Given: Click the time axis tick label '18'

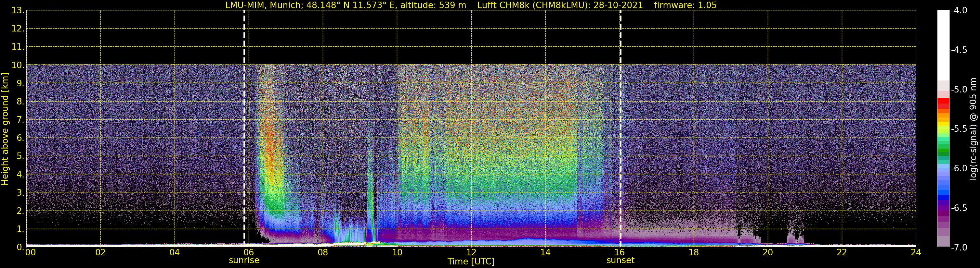Looking at the screenshot, I should pos(694,252).
